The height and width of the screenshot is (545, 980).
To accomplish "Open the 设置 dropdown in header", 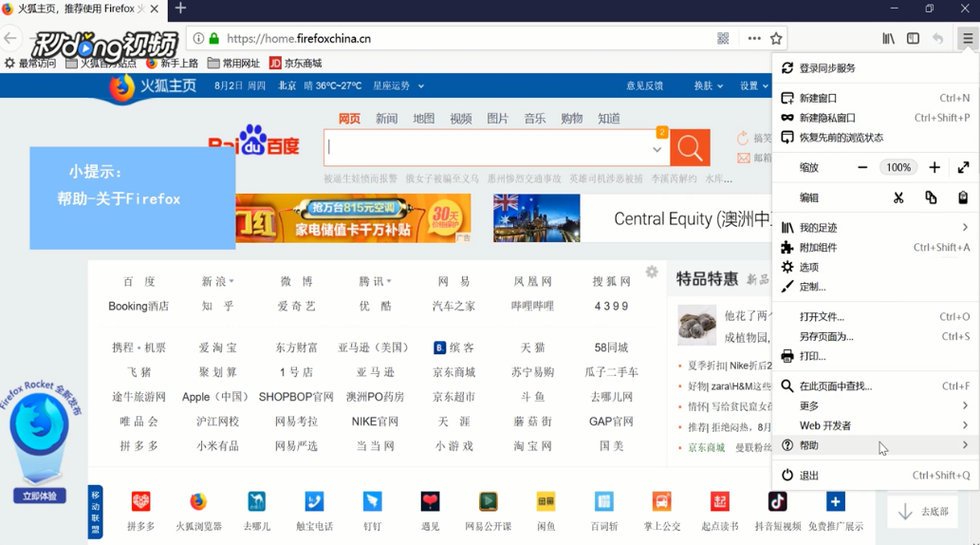I will point(754,85).
